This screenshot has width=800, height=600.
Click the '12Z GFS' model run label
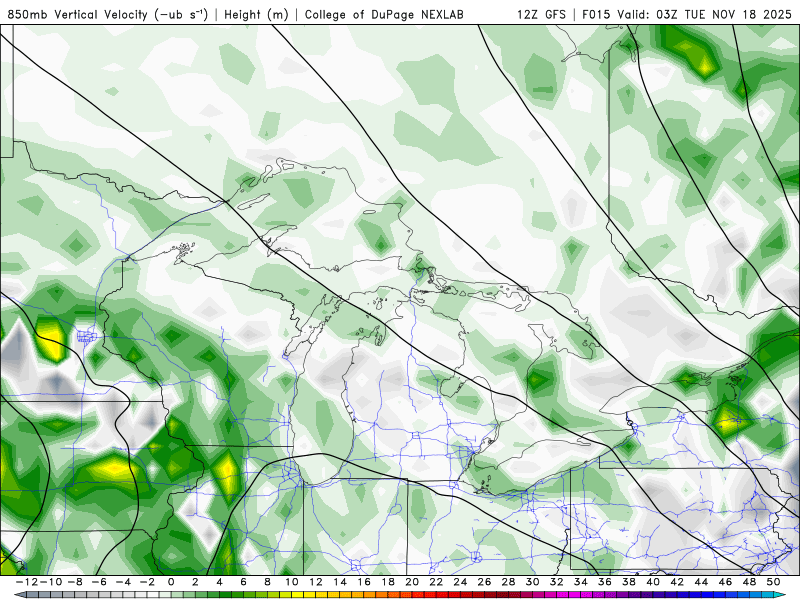(541, 14)
